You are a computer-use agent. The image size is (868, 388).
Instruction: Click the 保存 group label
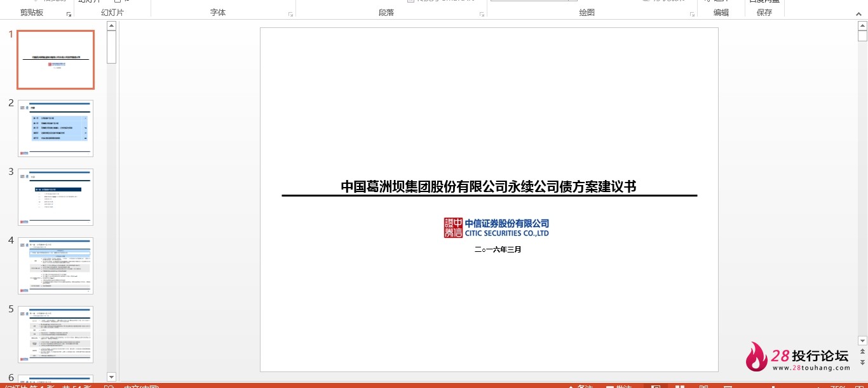[x=764, y=13]
